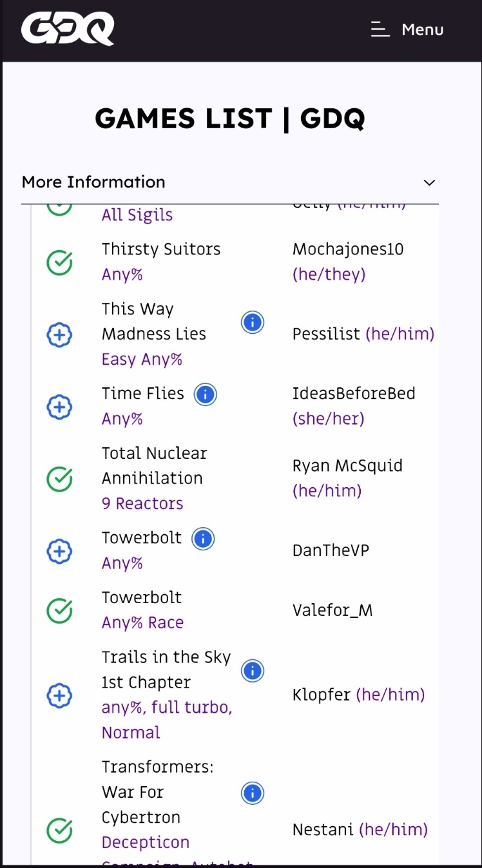Expand the This Way Madness Lies row
The height and width of the screenshot is (868, 482).
coord(59,334)
